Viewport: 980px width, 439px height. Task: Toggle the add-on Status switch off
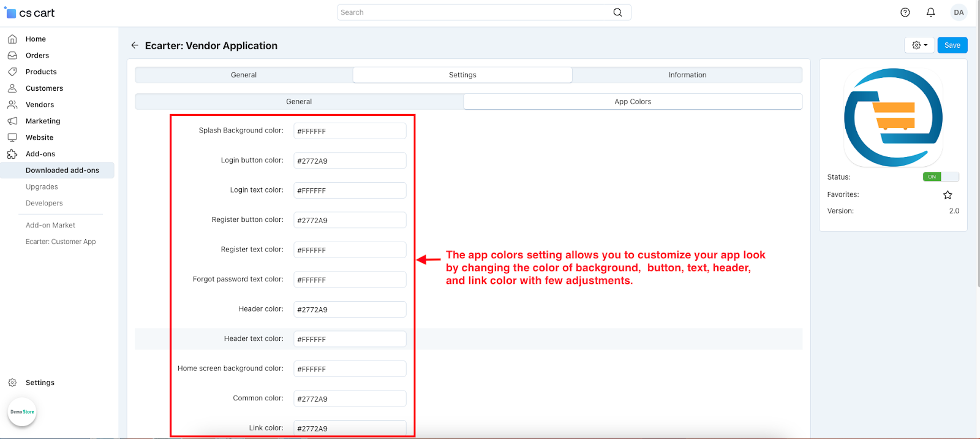pyautogui.click(x=941, y=177)
